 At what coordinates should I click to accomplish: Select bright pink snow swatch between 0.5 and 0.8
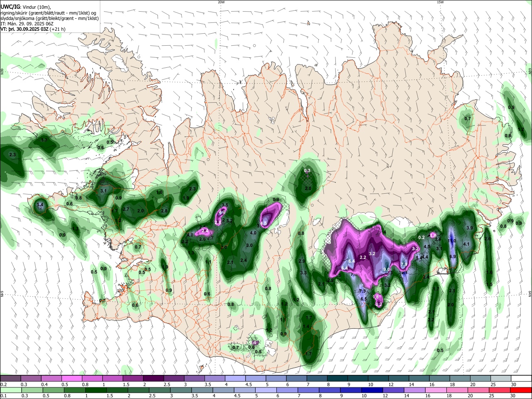(71, 378)
